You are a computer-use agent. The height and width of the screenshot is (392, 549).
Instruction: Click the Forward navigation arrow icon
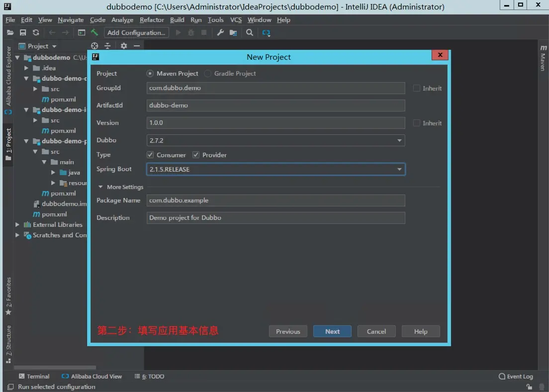[x=66, y=32]
